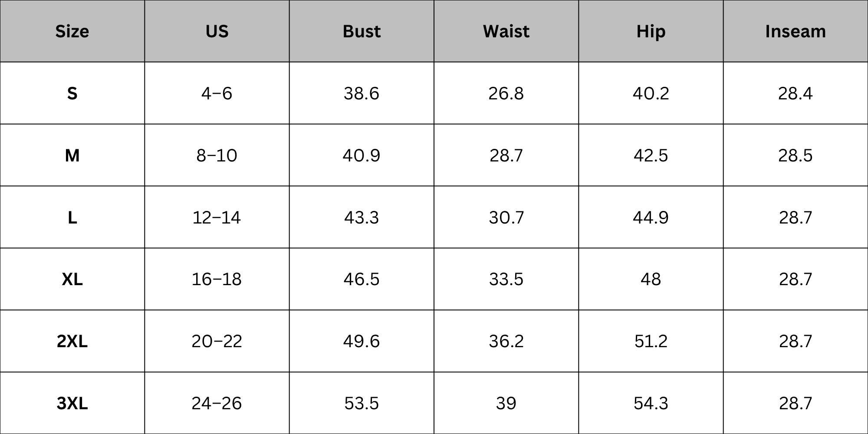868x434 pixels.
Task: Select the Bust column header
Action: point(362,31)
